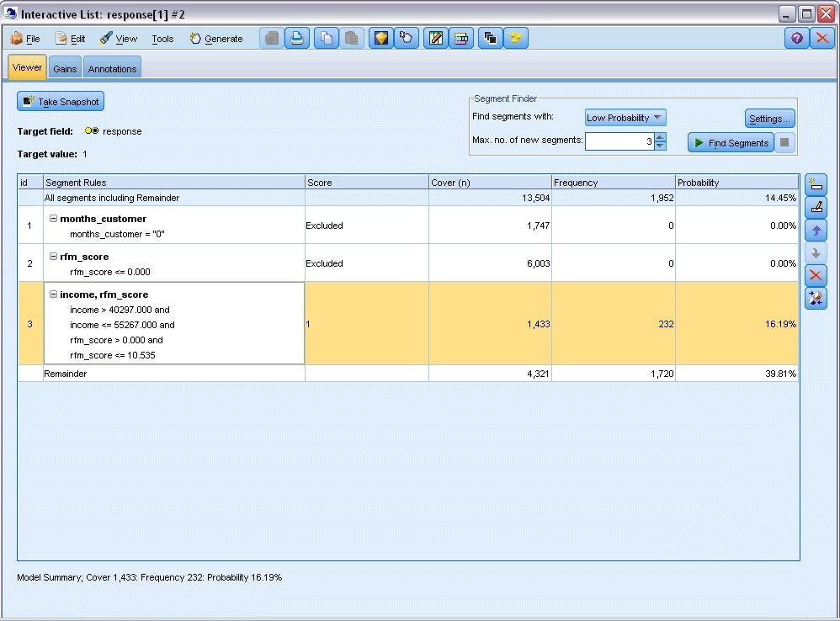Open the View menu
The height and width of the screenshot is (621, 840).
coord(119,39)
